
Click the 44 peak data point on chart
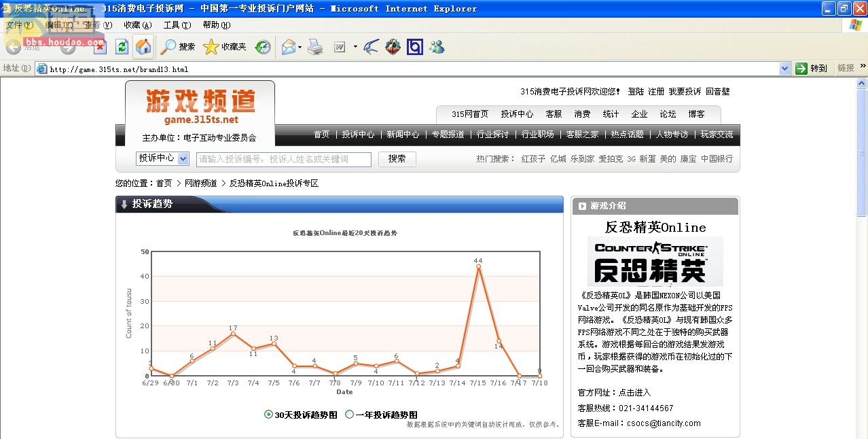(x=478, y=266)
